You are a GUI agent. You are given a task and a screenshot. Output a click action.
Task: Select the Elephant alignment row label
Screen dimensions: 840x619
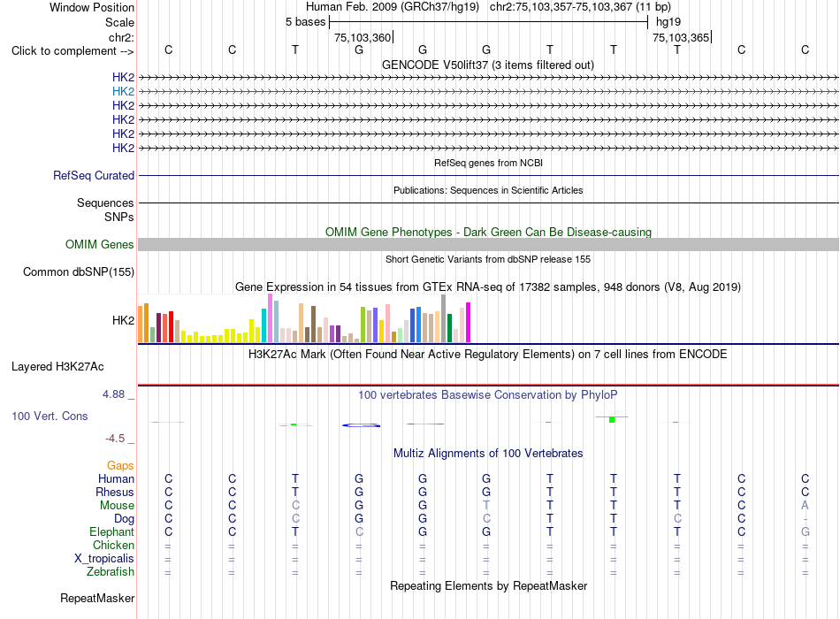(x=112, y=531)
